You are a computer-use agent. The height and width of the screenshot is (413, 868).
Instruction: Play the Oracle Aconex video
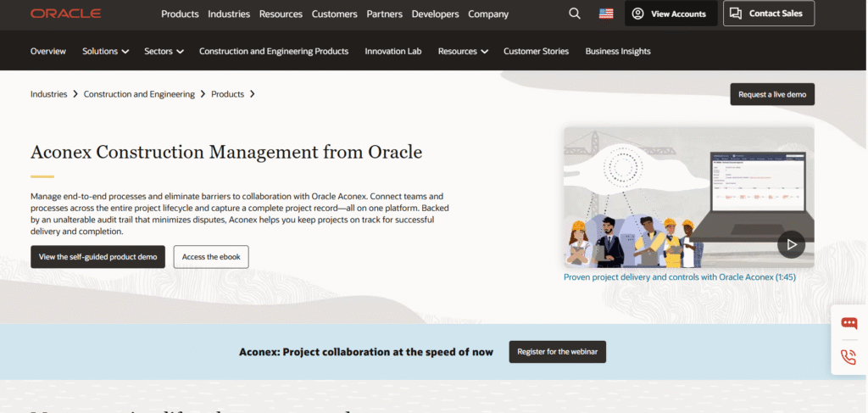click(791, 244)
